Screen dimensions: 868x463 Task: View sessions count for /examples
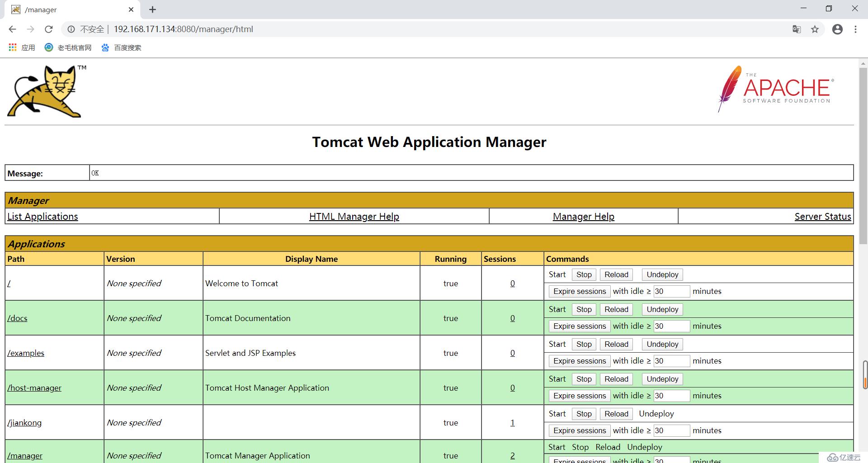point(512,353)
